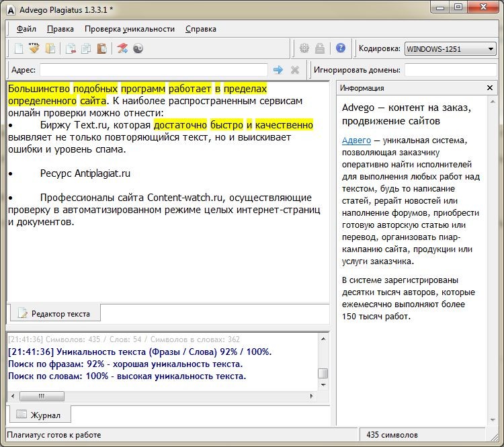
Task: Follow the Адвего hyperlink
Action: [x=356, y=140]
